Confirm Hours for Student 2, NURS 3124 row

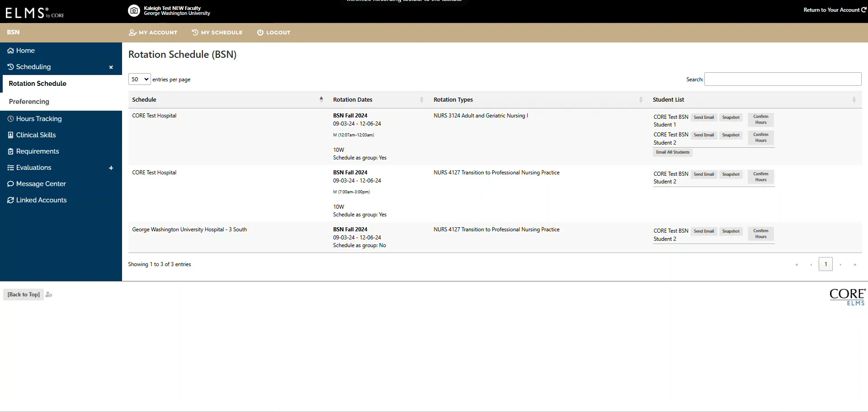point(761,138)
